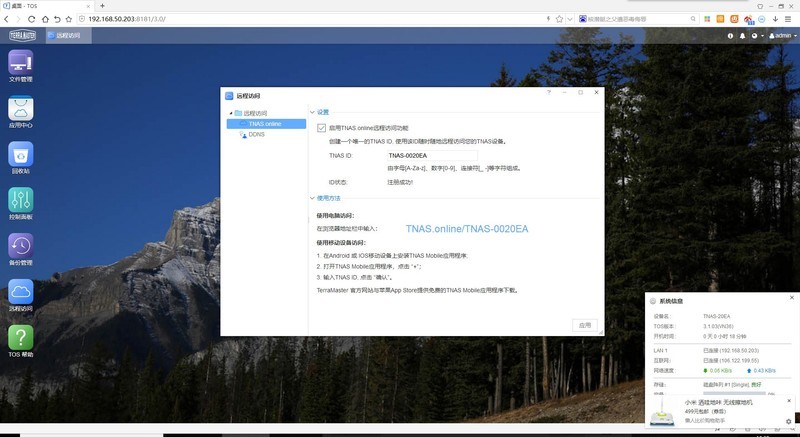Screen dimensions: 800x437
Task: Click the storage usage progress bar
Action: [734, 393]
